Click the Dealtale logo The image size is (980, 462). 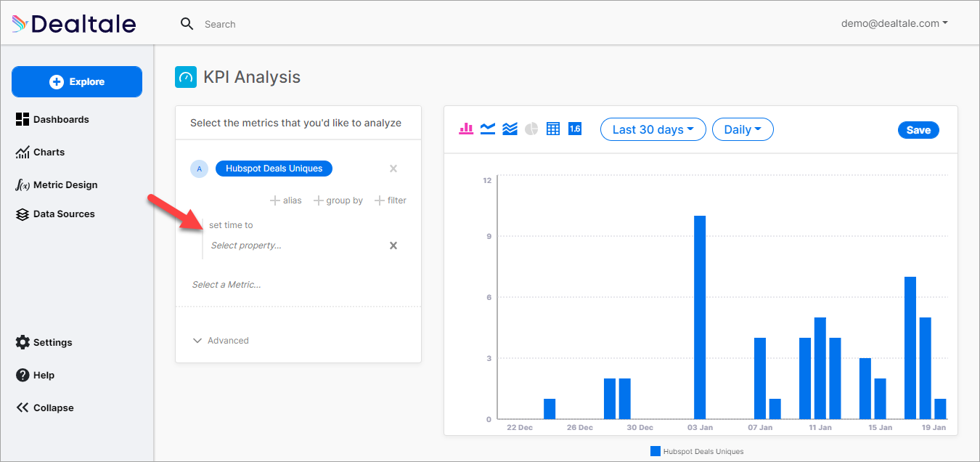coord(74,24)
